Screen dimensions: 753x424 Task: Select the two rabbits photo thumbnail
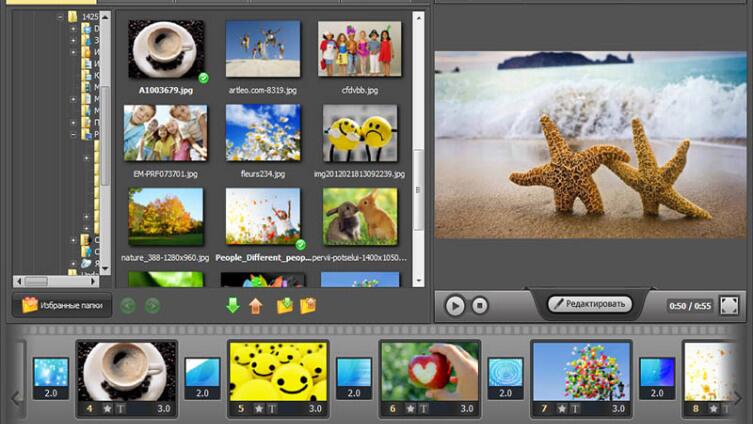click(359, 217)
